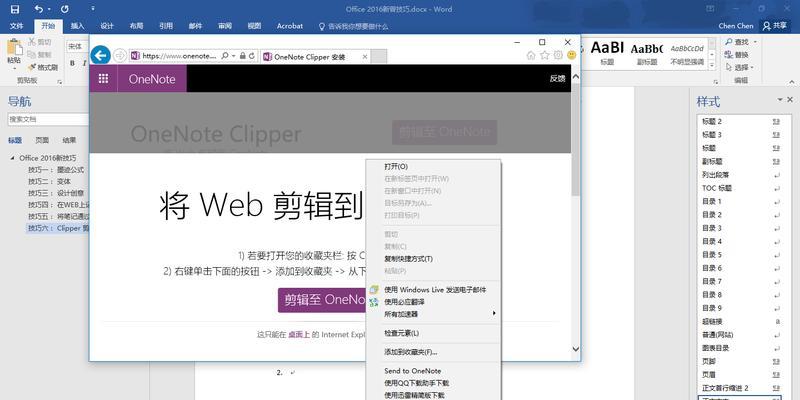Collapse the Word ribbon with the chevron
Screen dimensions: 800x400
coord(791,81)
